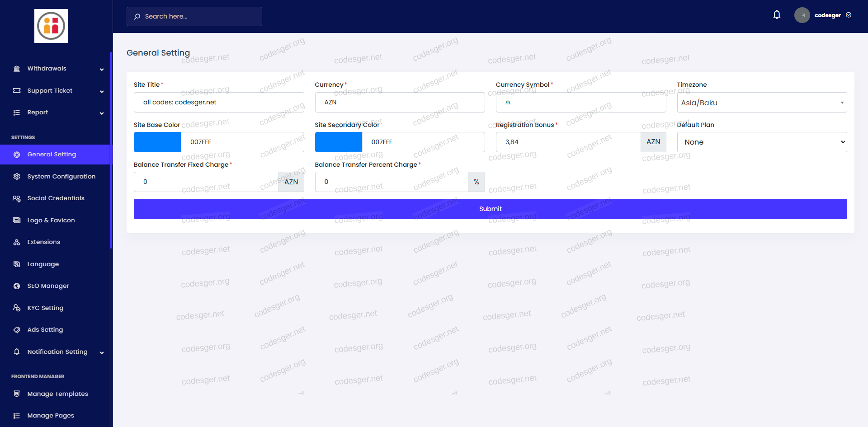
Task: Click the SEO Manager globe icon
Action: [x=17, y=286]
